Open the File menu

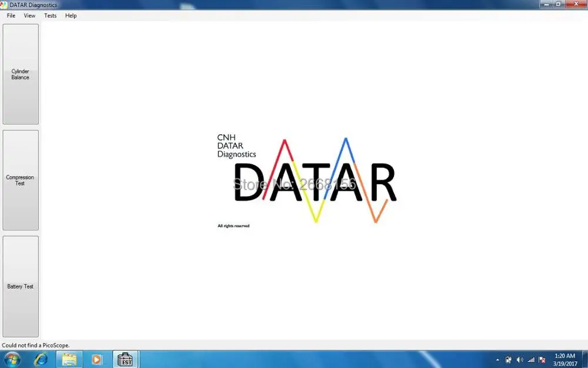(11, 15)
